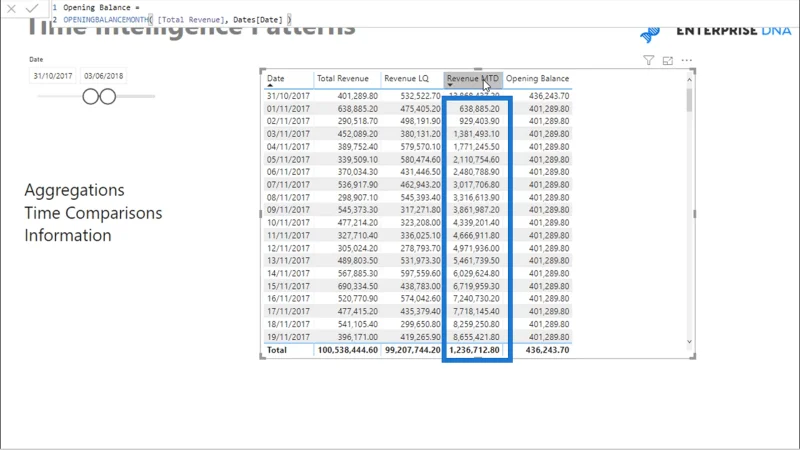Select Total Revenue value 401,289.80 in first row

coord(358,96)
